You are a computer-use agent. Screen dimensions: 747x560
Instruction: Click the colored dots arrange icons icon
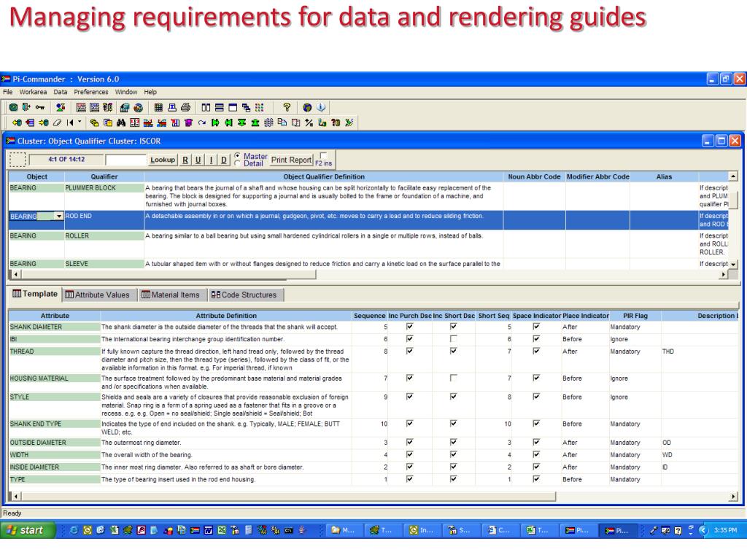tap(259, 108)
